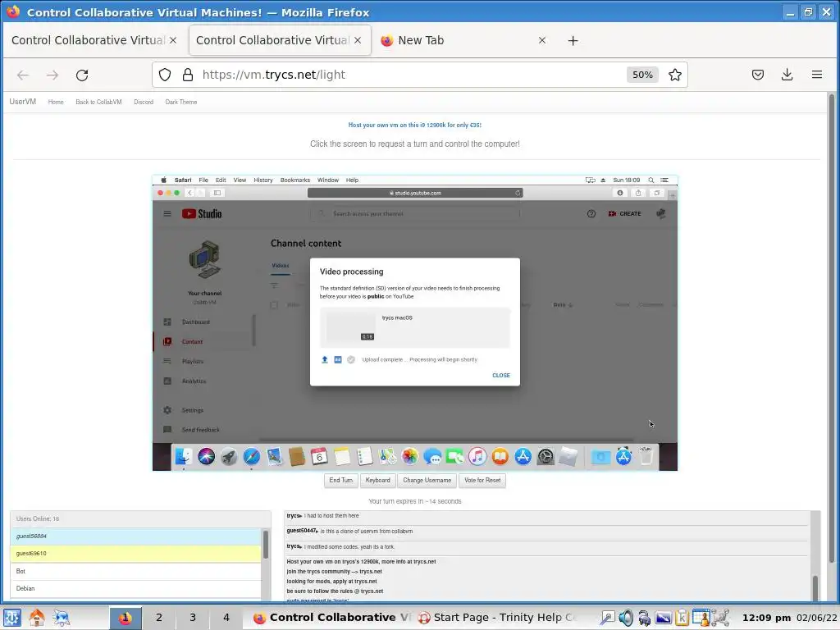
Task: Select user guest56884 in the list
Action: point(135,536)
